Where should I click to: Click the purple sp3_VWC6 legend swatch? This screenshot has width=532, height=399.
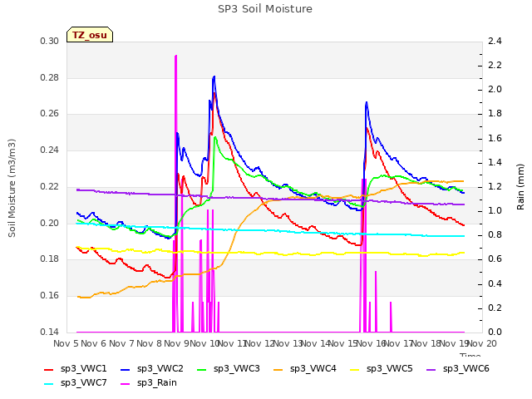(x=431, y=370)
